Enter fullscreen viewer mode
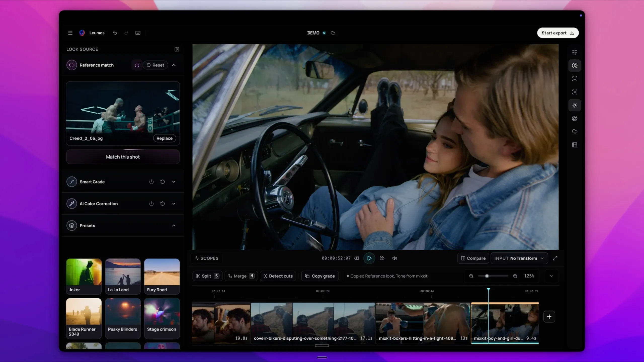Image resolution: width=644 pixels, height=362 pixels. tap(555, 258)
